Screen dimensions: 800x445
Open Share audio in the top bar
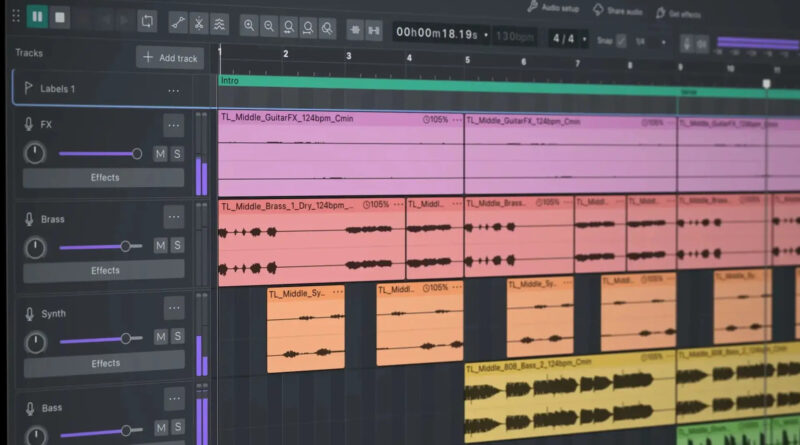(617, 11)
